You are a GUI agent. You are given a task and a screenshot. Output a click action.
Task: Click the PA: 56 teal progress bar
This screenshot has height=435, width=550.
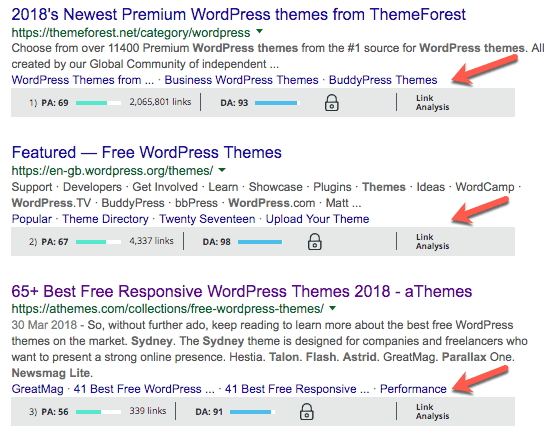pyautogui.click(x=99, y=411)
